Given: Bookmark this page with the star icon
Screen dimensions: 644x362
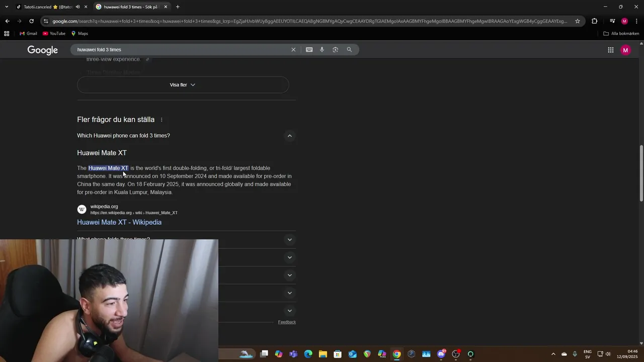Looking at the screenshot, I should point(578,21).
